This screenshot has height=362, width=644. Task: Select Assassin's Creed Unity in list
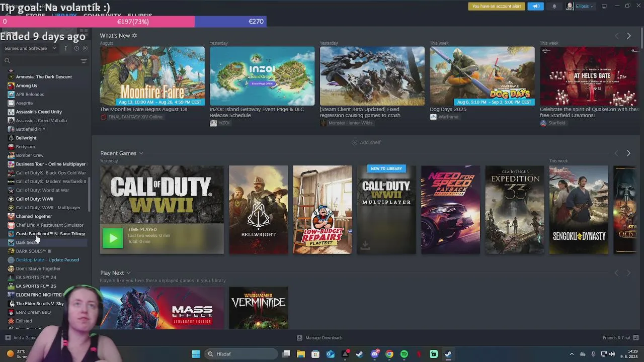click(x=39, y=112)
